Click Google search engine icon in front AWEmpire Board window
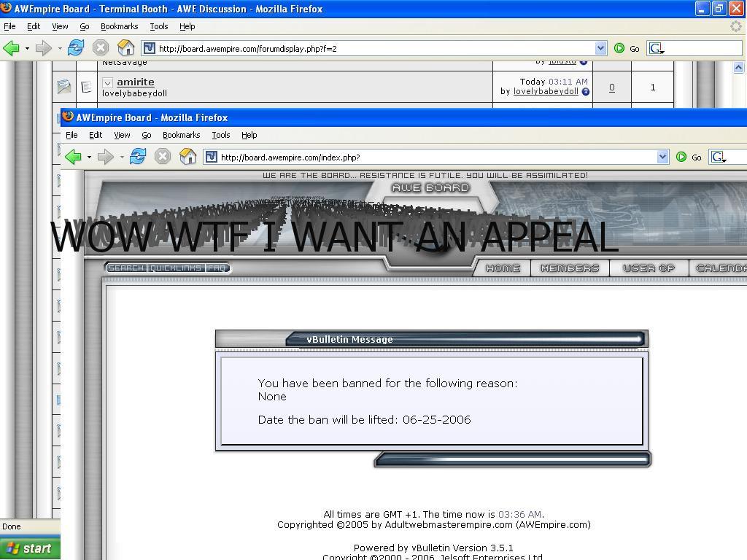The image size is (747, 560). 719,157
